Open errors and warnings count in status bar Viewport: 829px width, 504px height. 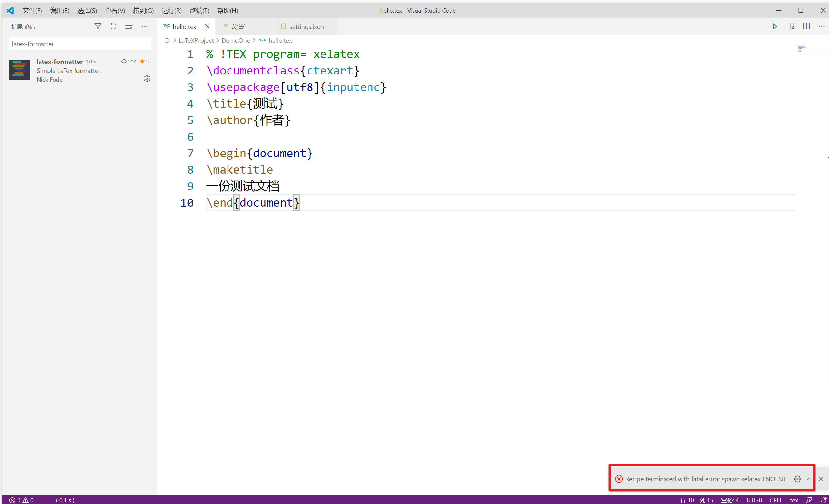tap(21, 500)
